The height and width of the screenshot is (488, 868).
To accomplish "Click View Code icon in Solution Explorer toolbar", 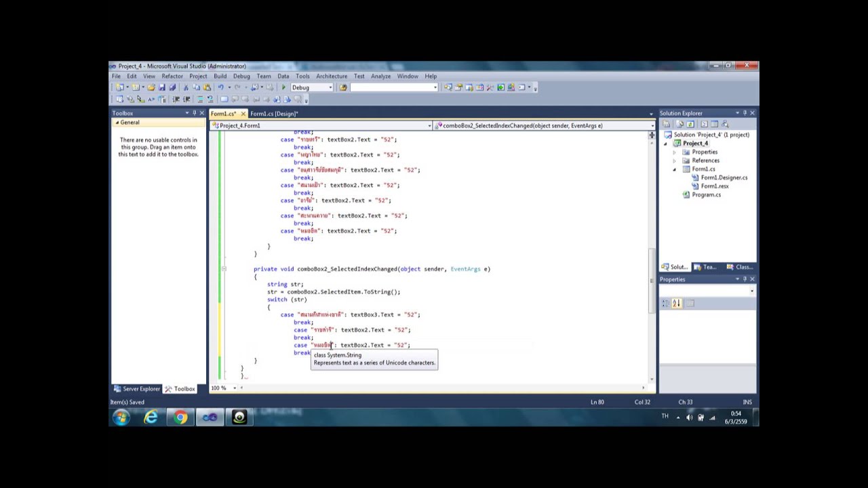I will pos(704,124).
